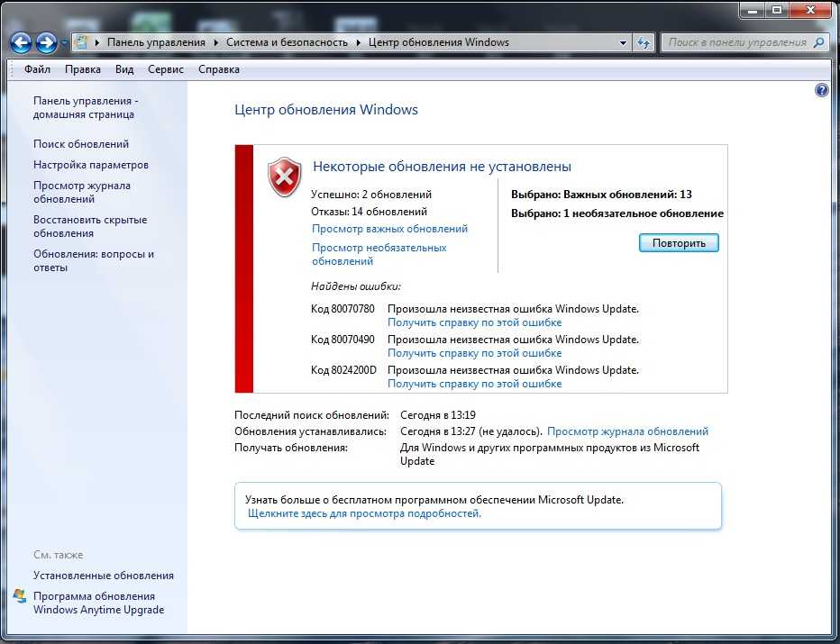The image size is (840, 644).
Task: Open the Файл menu
Action: click(37, 69)
